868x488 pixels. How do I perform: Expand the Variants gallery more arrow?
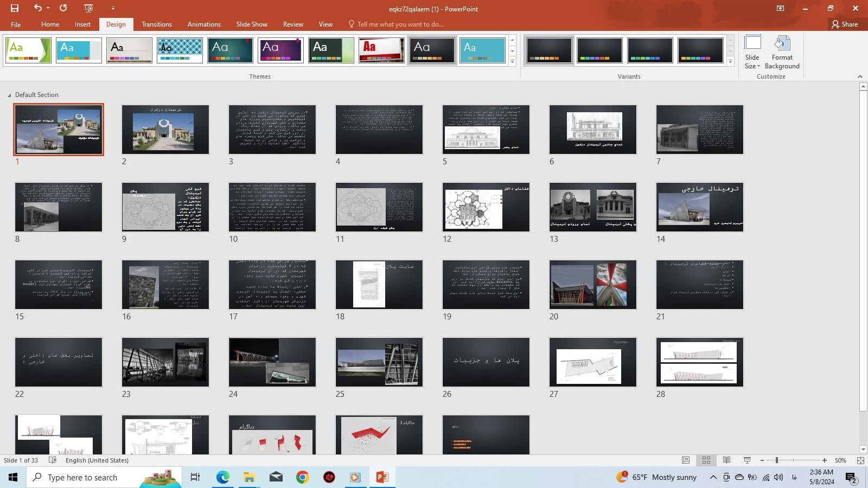click(731, 62)
